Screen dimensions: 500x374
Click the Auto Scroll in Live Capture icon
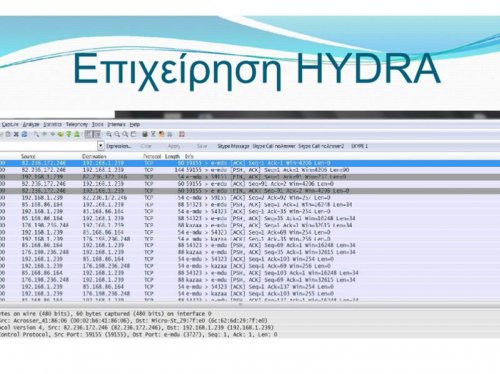(x=97, y=134)
